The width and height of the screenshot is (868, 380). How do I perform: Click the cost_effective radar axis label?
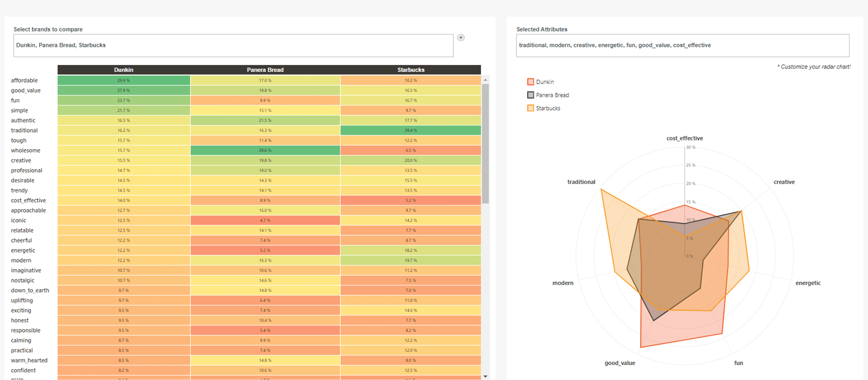click(684, 138)
